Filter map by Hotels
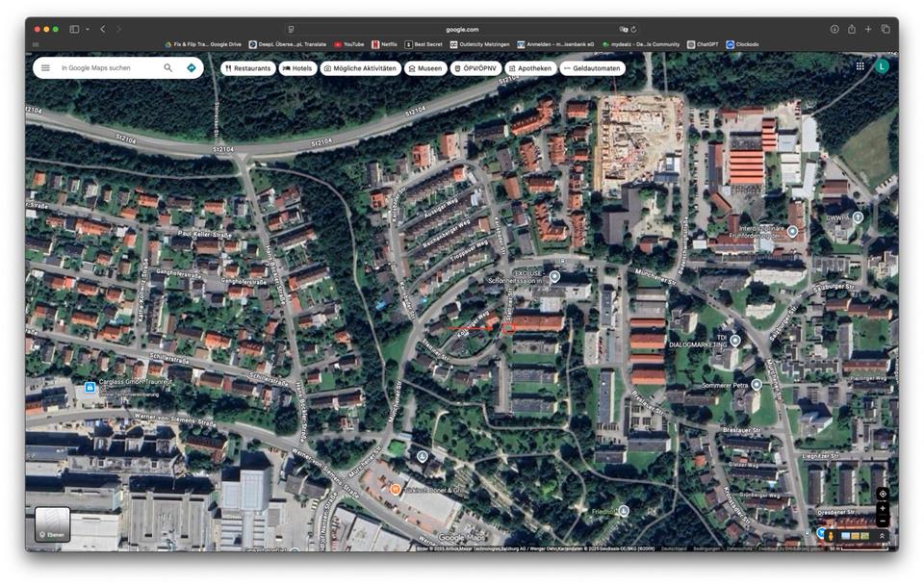Screen dimensions: 924x585 pos(297,68)
